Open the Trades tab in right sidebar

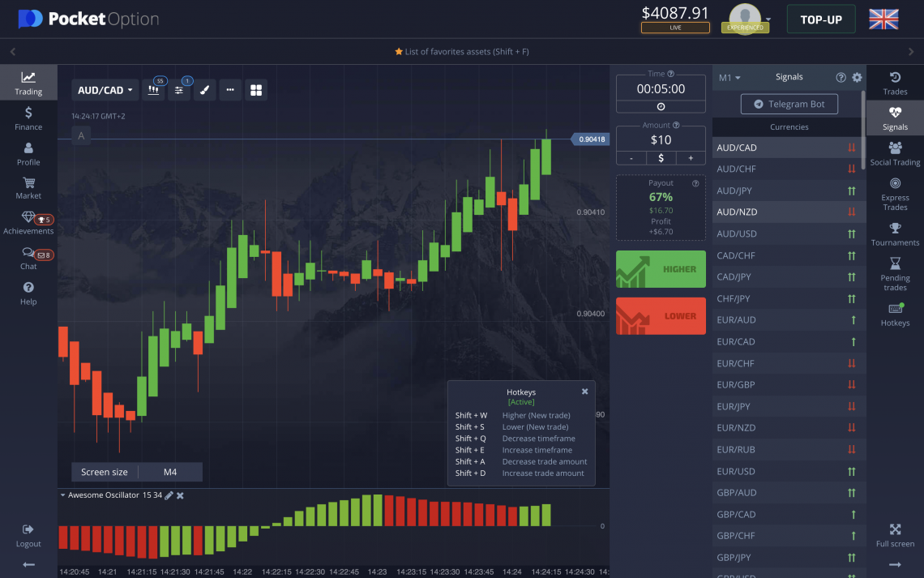(x=895, y=83)
